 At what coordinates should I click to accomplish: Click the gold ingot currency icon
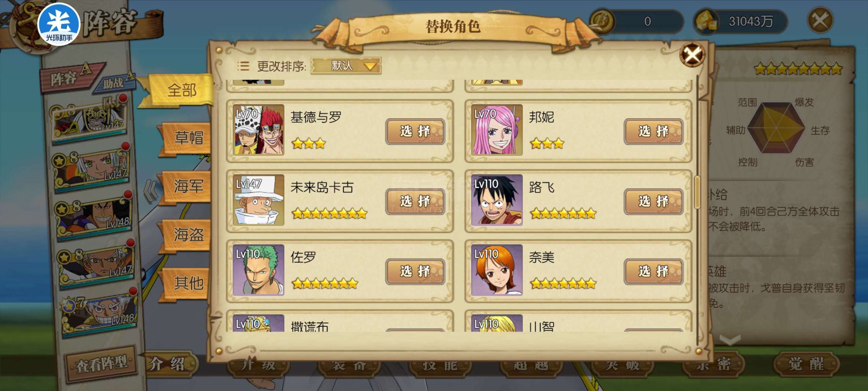(706, 21)
